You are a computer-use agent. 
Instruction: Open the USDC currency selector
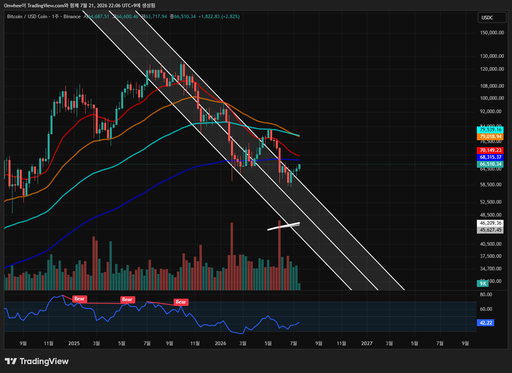(492, 18)
